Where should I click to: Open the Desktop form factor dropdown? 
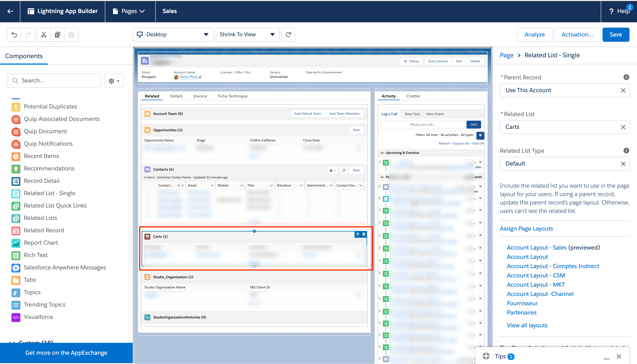(x=173, y=34)
